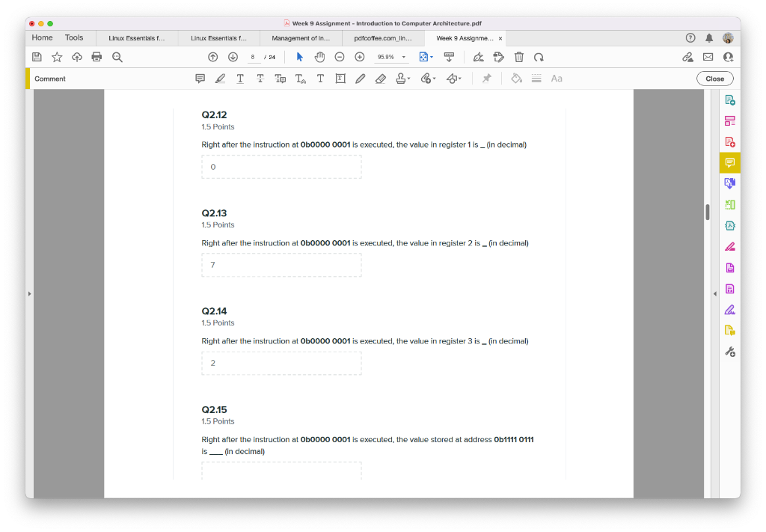Open the Find text search

[117, 57]
